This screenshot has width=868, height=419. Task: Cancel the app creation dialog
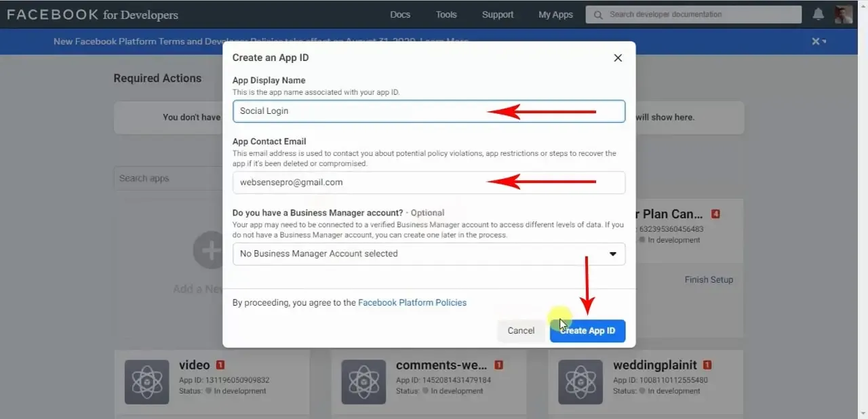(521, 331)
